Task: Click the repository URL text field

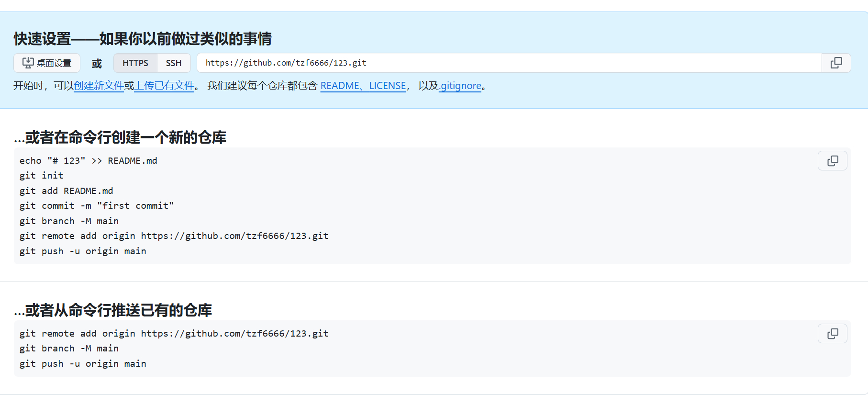Action: pyautogui.click(x=507, y=63)
